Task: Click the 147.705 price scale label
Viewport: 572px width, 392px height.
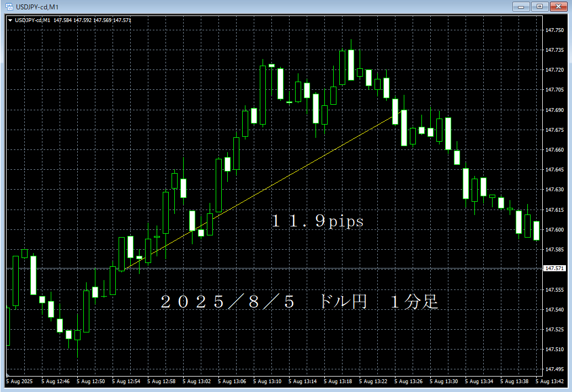Action: coord(554,90)
